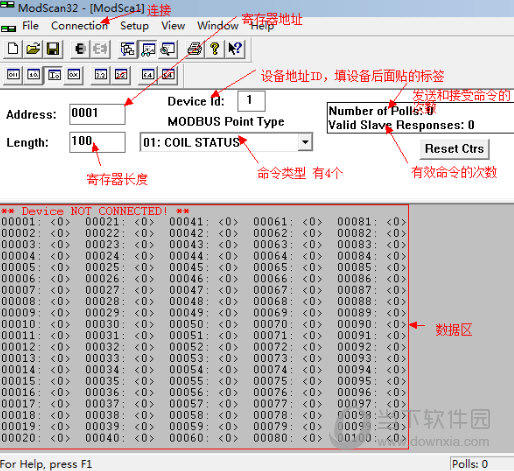Select data entry 00060: <0>
Viewport: 514px width, 471px height.
click(204, 438)
